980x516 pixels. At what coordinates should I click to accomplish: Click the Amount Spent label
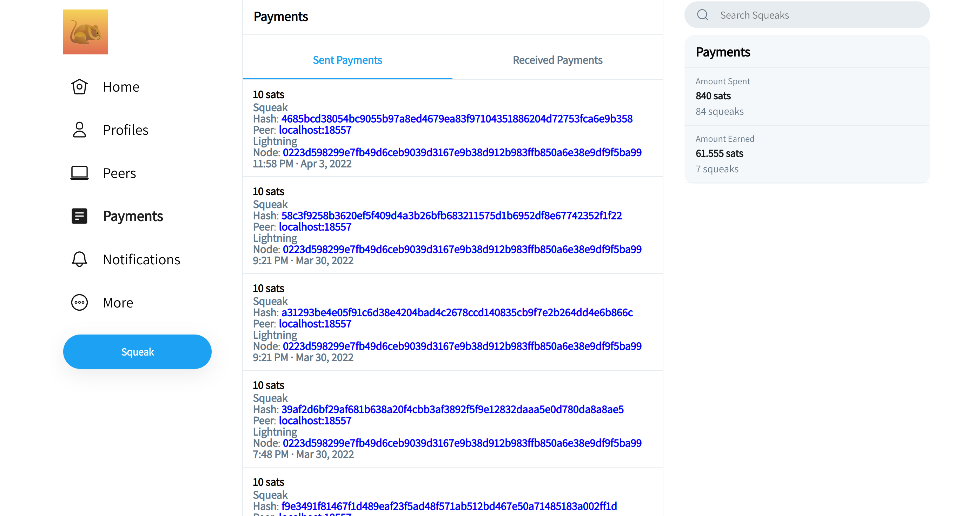pyautogui.click(x=722, y=81)
